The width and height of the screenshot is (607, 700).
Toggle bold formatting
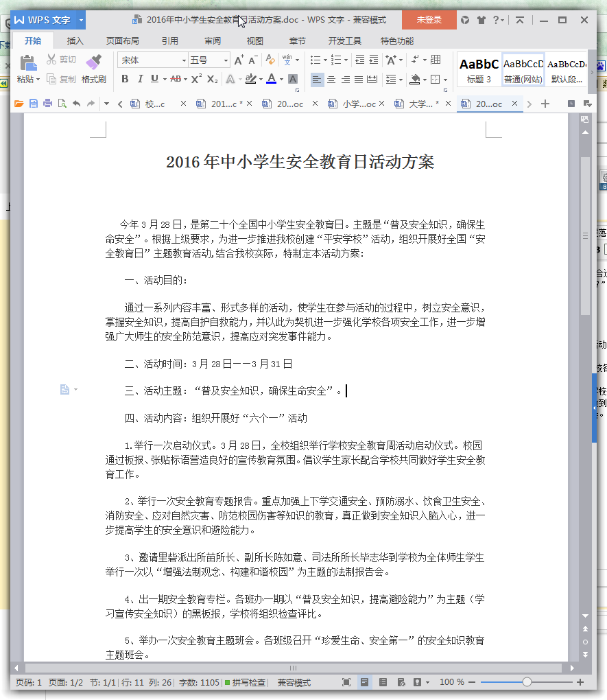[125, 80]
